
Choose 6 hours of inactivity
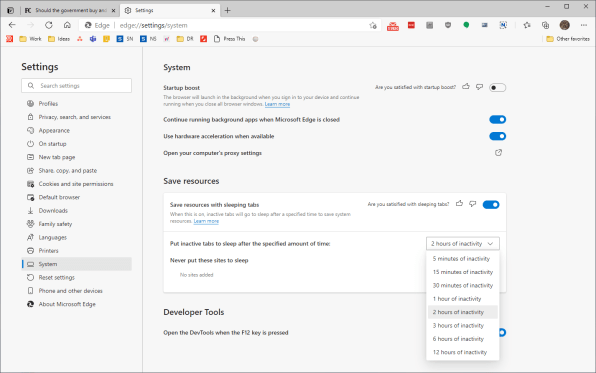(463, 339)
